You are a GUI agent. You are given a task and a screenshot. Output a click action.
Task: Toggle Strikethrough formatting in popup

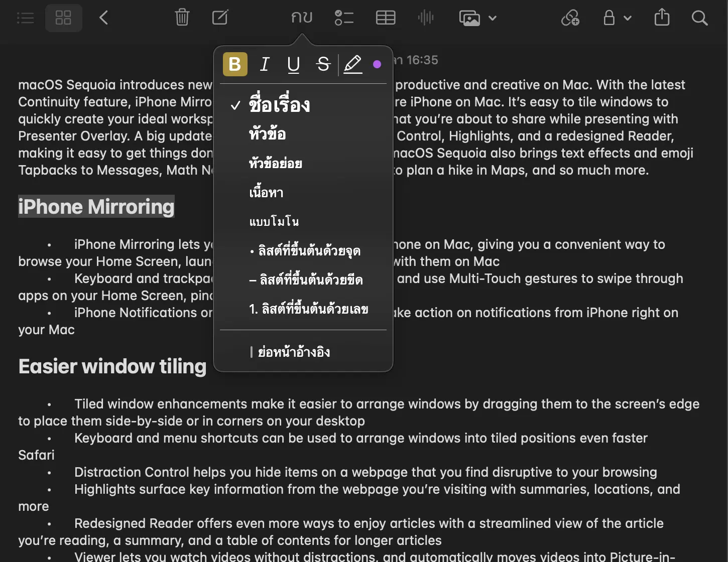323,64
